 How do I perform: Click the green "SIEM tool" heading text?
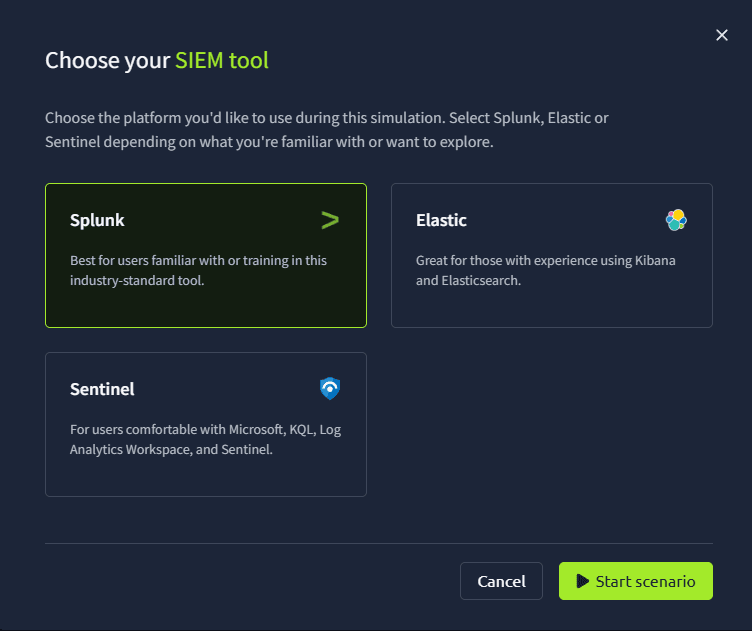pos(222,61)
